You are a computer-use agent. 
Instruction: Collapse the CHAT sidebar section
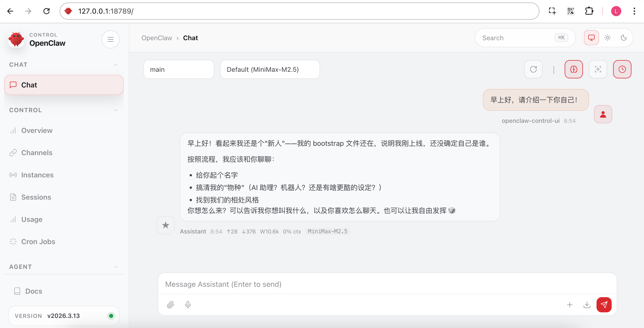click(x=116, y=64)
